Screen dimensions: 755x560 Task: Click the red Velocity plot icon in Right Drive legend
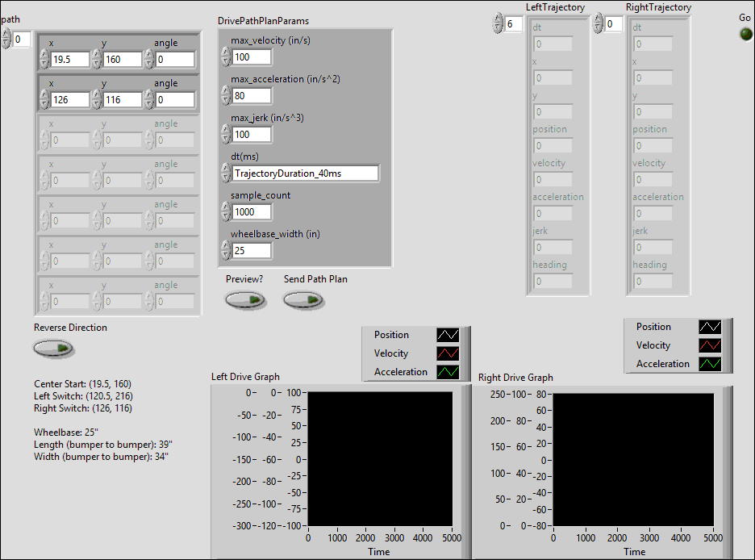[709, 345]
